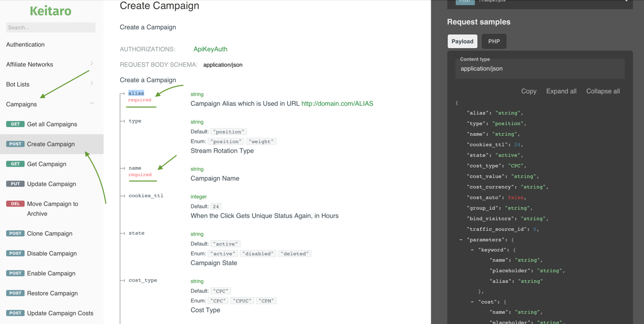Copy the request sample payload

click(x=528, y=91)
